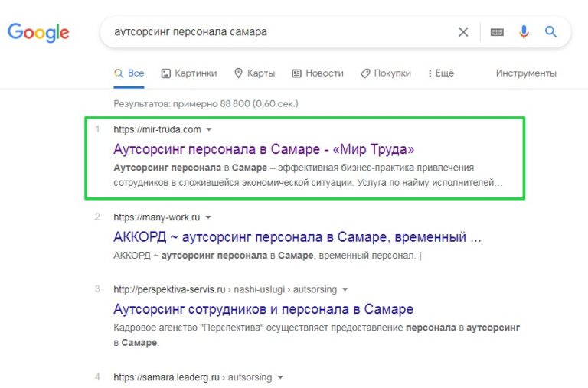Click the Google logo
The image size is (588, 388).
(x=38, y=33)
